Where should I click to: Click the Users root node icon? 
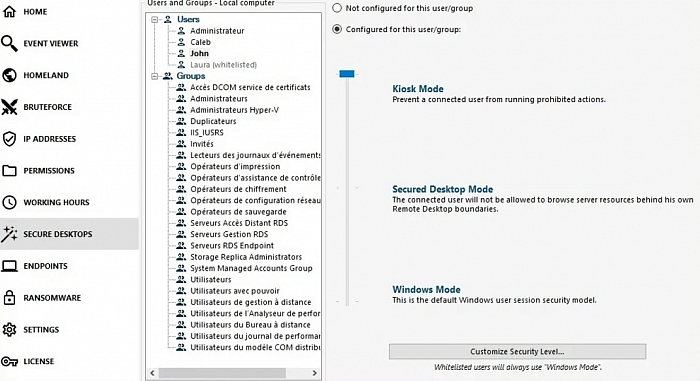(x=167, y=19)
